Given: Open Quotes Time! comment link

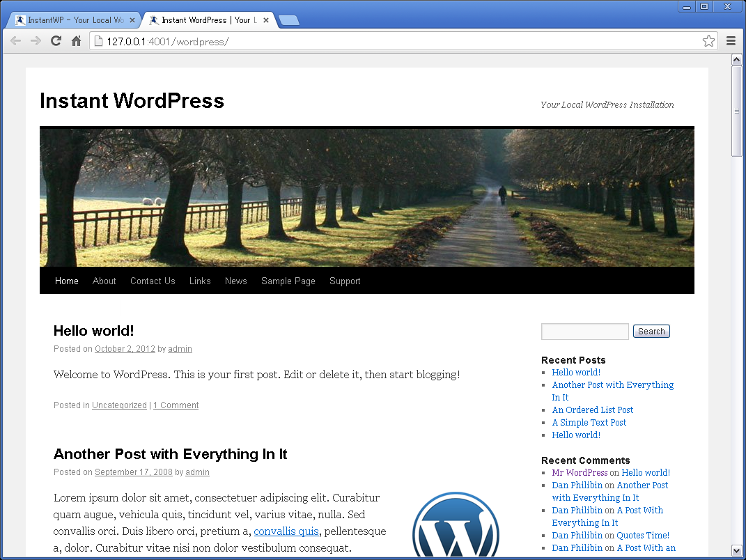Looking at the screenshot, I should coord(643,535).
